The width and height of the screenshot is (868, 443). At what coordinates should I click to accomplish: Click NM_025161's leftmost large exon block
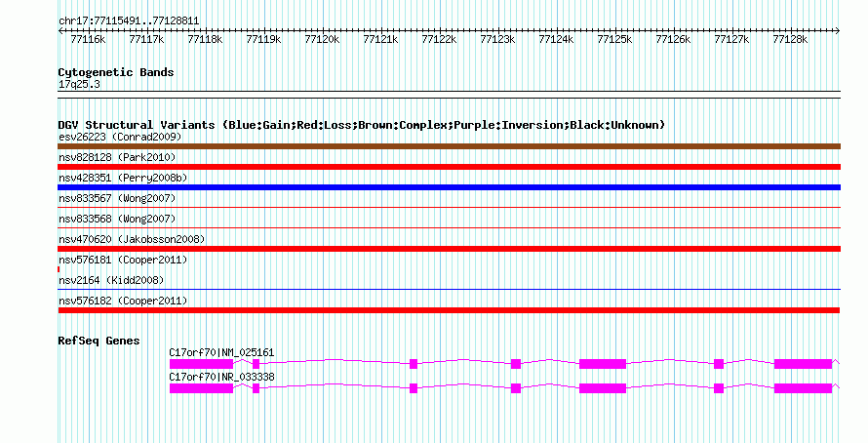pos(201,364)
